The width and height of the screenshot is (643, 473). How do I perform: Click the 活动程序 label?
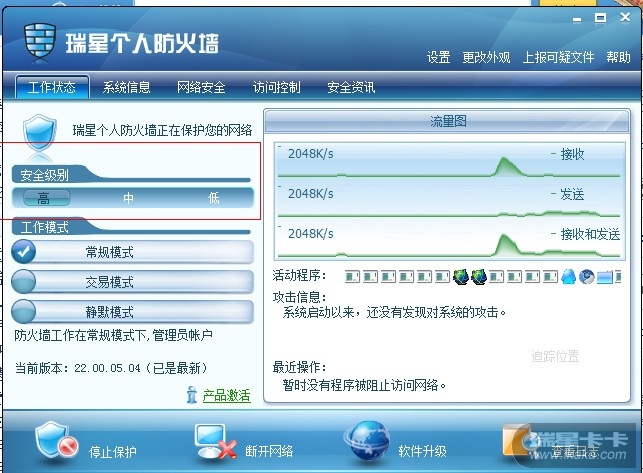pyautogui.click(x=299, y=275)
